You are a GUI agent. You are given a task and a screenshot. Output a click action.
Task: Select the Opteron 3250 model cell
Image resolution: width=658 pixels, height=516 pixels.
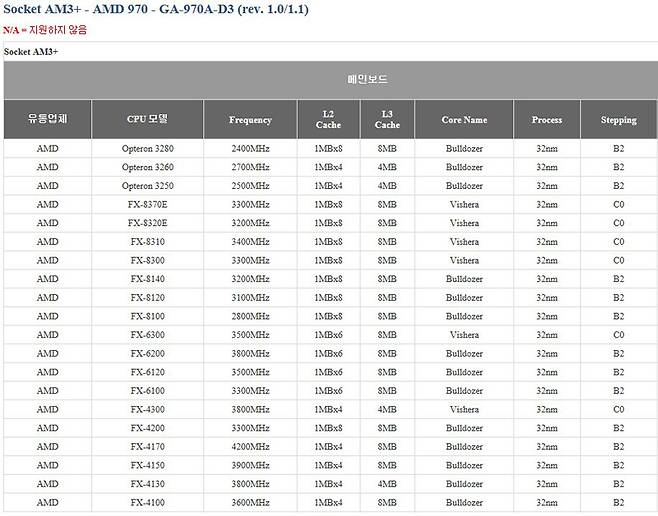(148, 186)
